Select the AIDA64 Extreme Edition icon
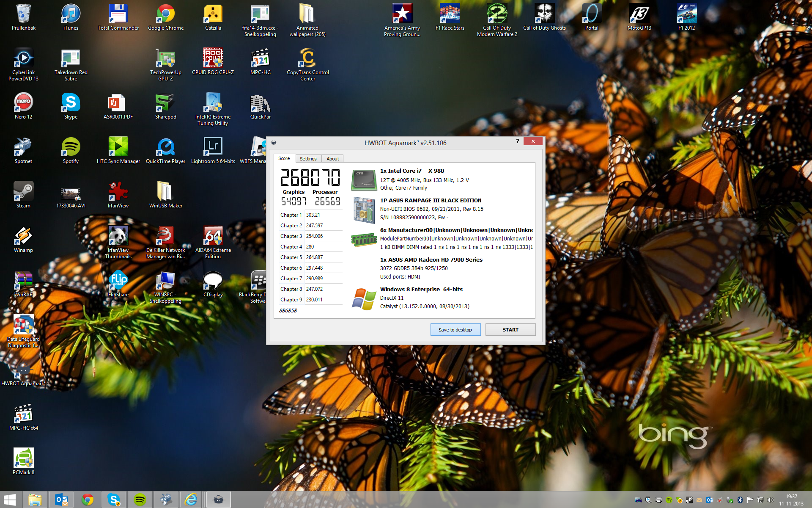This screenshot has width=812, height=508. [213, 242]
